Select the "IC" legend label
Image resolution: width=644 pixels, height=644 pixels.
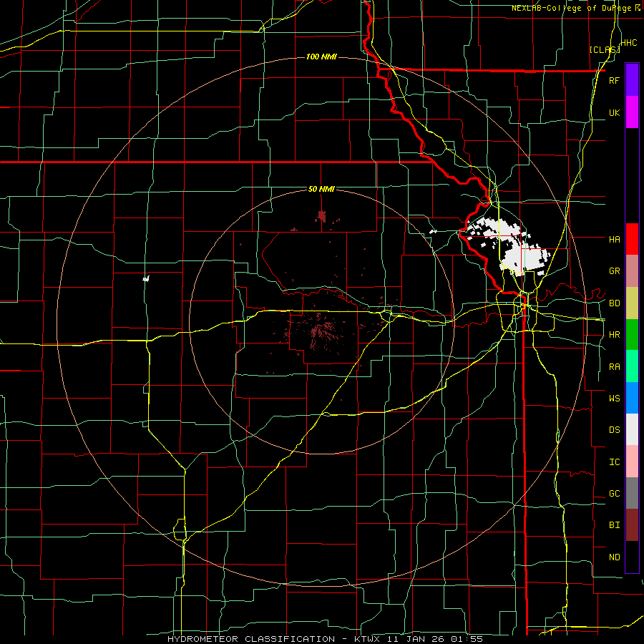click(x=614, y=462)
